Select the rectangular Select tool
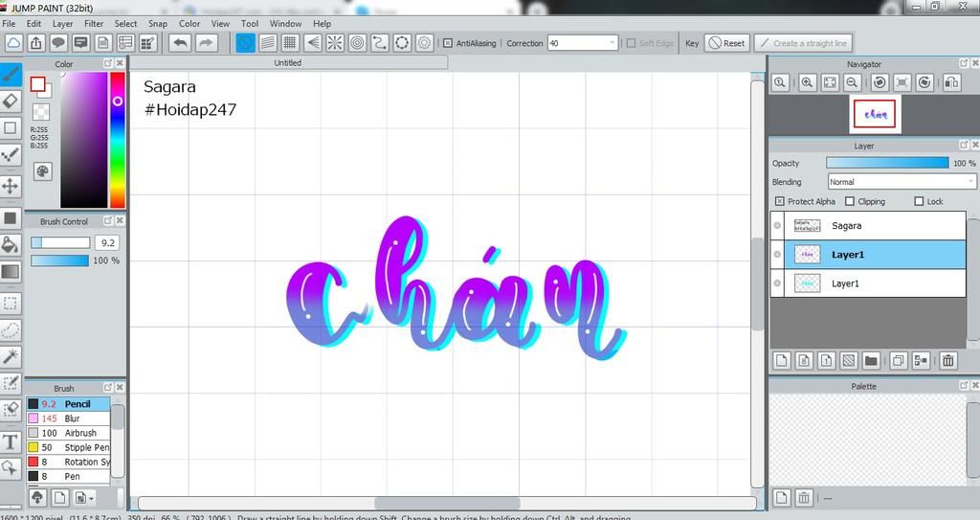This screenshot has width=980, height=520. pyautogui.click(x=11, y=304)
